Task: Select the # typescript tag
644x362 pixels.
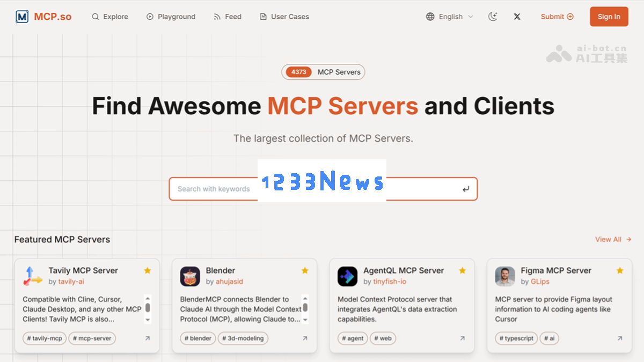Action: pyautogui.click(x=516, y=338)
